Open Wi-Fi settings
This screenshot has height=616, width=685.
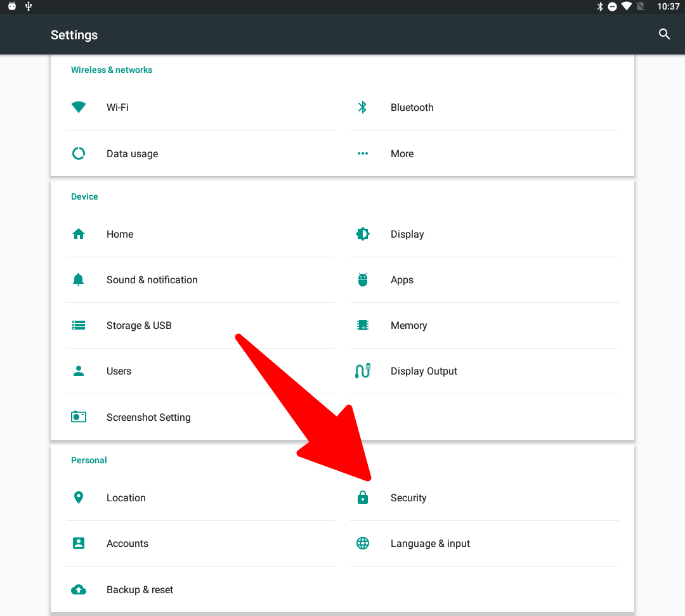click(200, 107)
